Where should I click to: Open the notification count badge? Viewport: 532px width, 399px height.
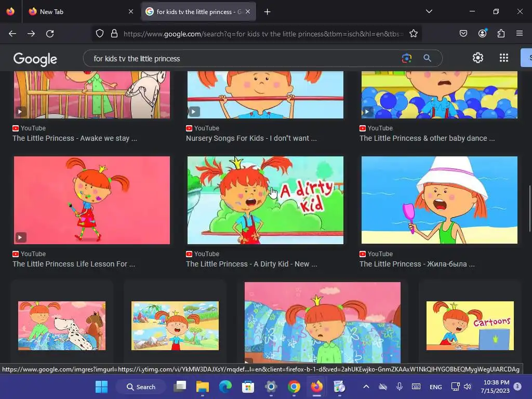point(517,387)
